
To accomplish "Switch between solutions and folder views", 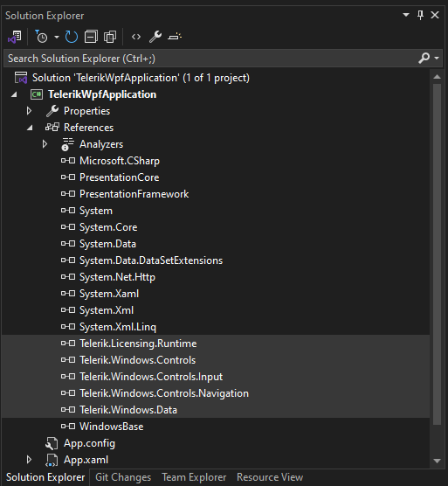I will pyautogui.click(x=15, y=37).
